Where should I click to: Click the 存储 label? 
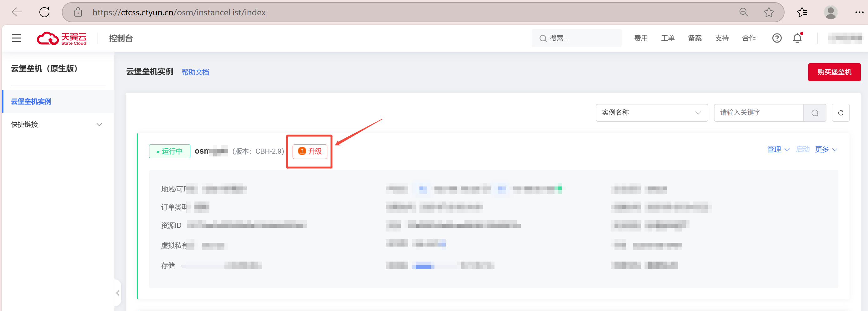click(x=168, y=266)
